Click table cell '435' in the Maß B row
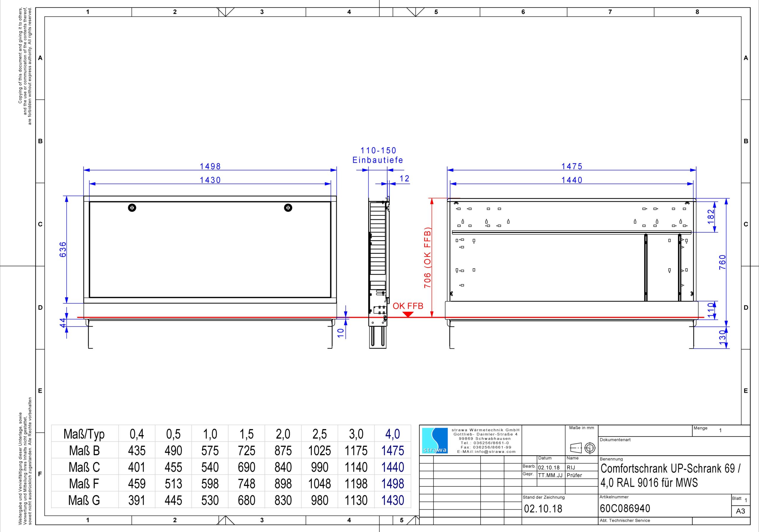This screenshot has height=532, width=759. click(136, 451)
